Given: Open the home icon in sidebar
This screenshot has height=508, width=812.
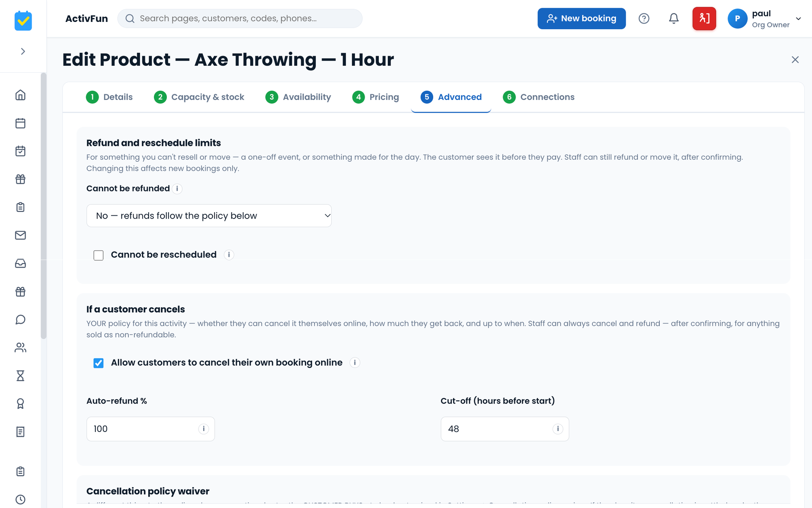Looking at the screenshot, I should point(20,95).
